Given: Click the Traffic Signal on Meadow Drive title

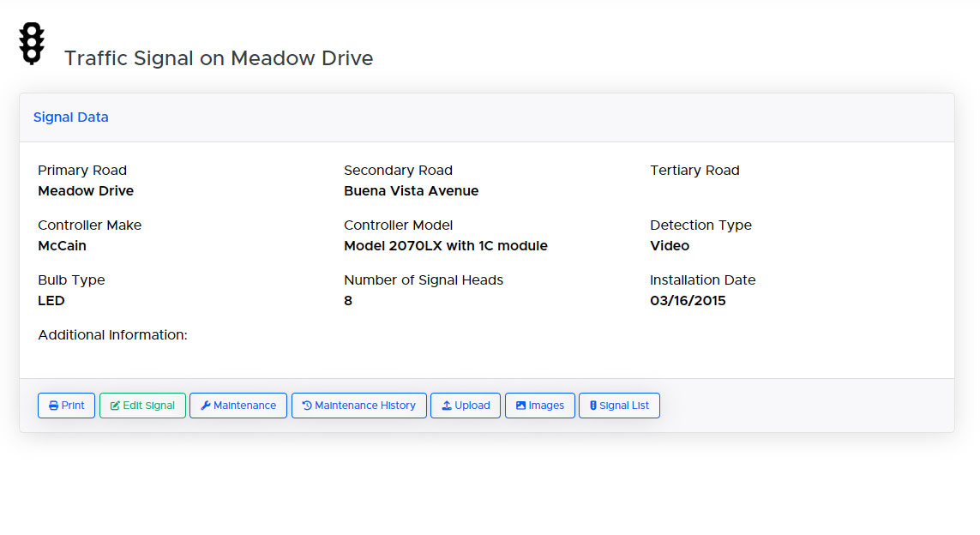Looking at the screenshot, I should point(219,58).
